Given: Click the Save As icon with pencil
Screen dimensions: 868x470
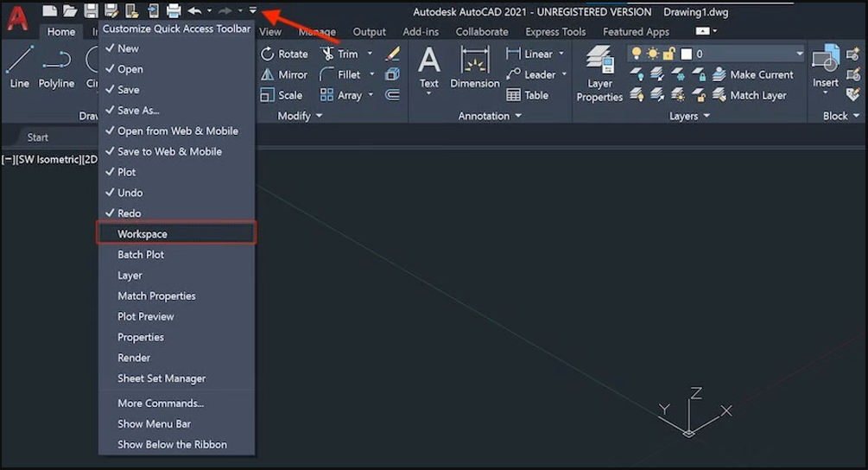Looking at the screenshot, I should pyautogui.click(x=111, y=10).
